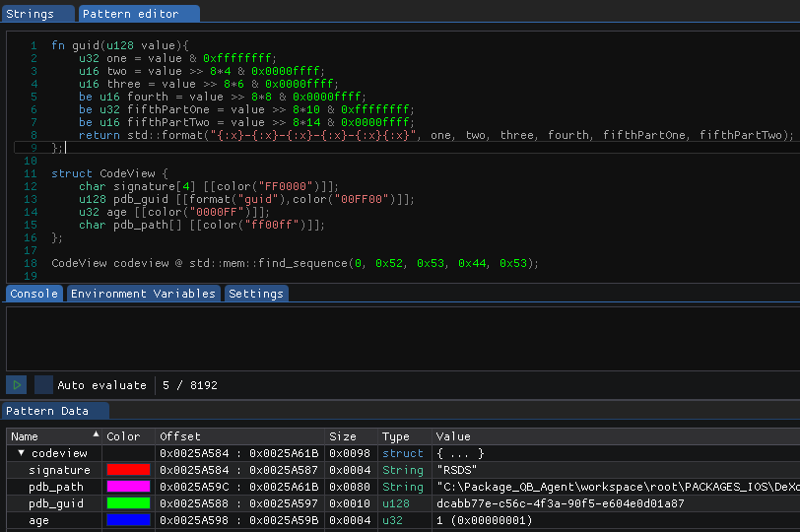Open the Environment Variables tab
Viewport: 800px width, 532px height.
point(144,294)
